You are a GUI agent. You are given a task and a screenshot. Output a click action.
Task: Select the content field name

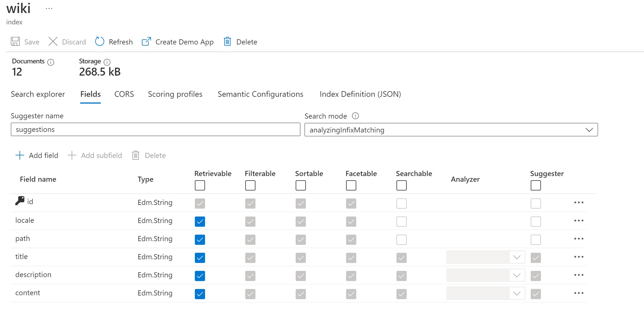[x=28, y=293]
